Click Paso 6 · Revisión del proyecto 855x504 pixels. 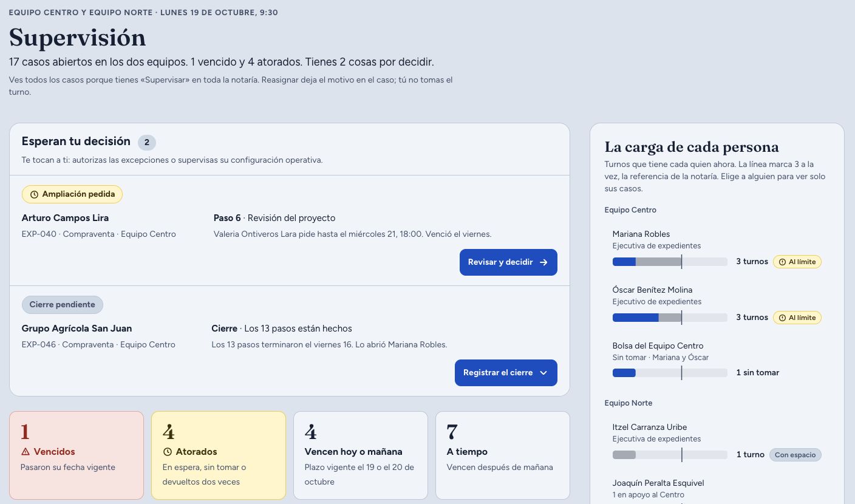tap(274, 218)
